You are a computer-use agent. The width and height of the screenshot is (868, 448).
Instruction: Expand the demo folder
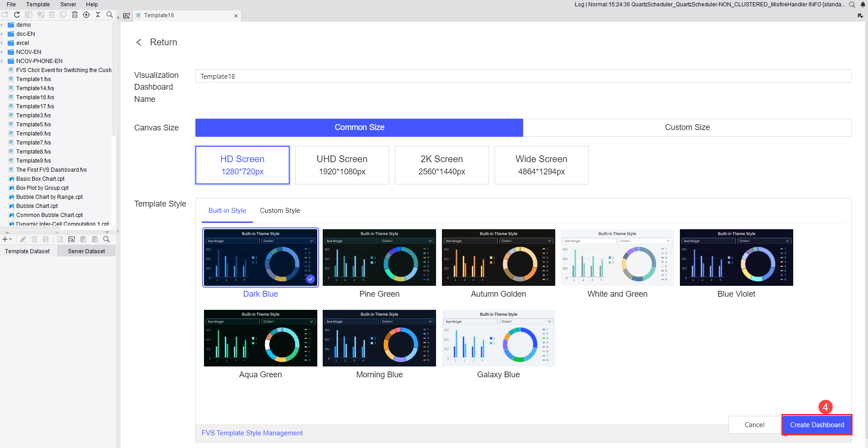pos(2,25)
